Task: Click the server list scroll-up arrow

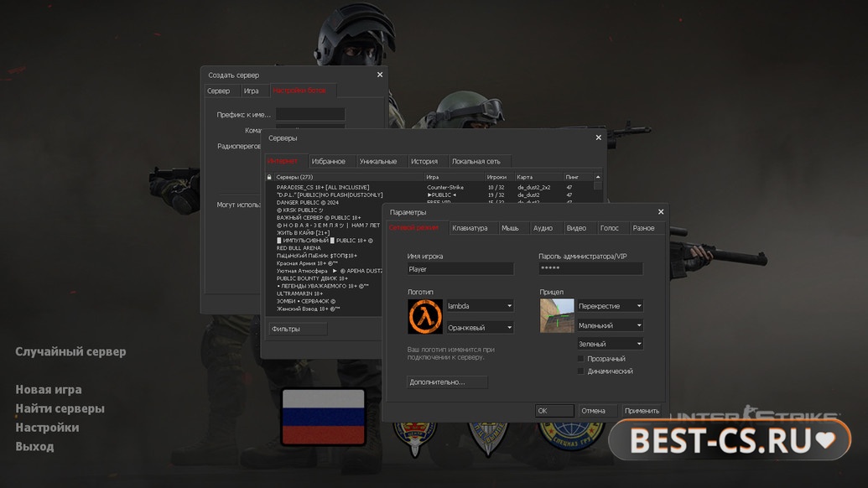Action: (598, 177)
